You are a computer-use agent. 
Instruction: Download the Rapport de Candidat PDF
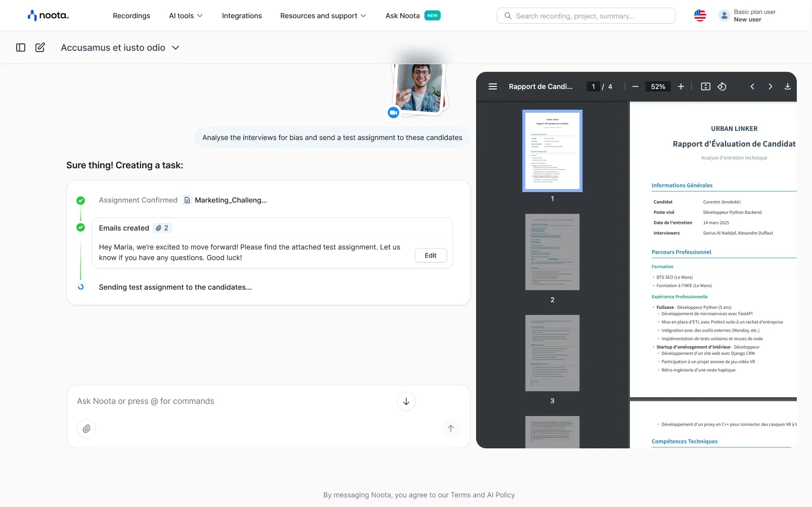click(x=788, y=86)
